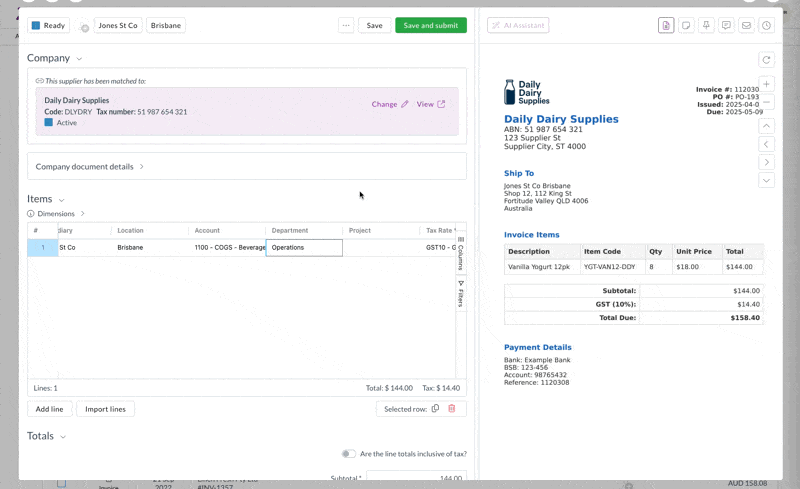Click item code YGT-VAN12-DDY
This screenshot has height=489, width=800.
tap(609, 266)
